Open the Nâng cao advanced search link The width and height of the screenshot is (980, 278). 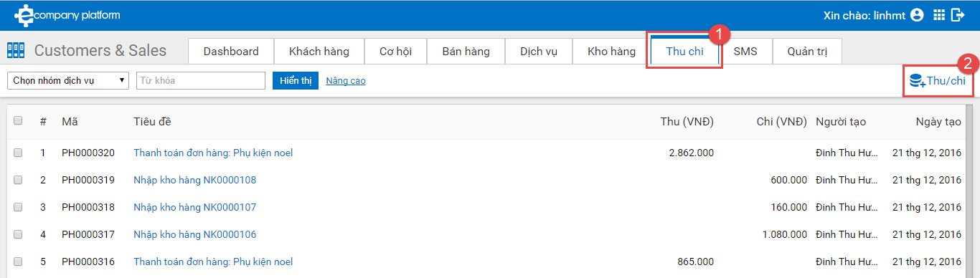point(346,81)
